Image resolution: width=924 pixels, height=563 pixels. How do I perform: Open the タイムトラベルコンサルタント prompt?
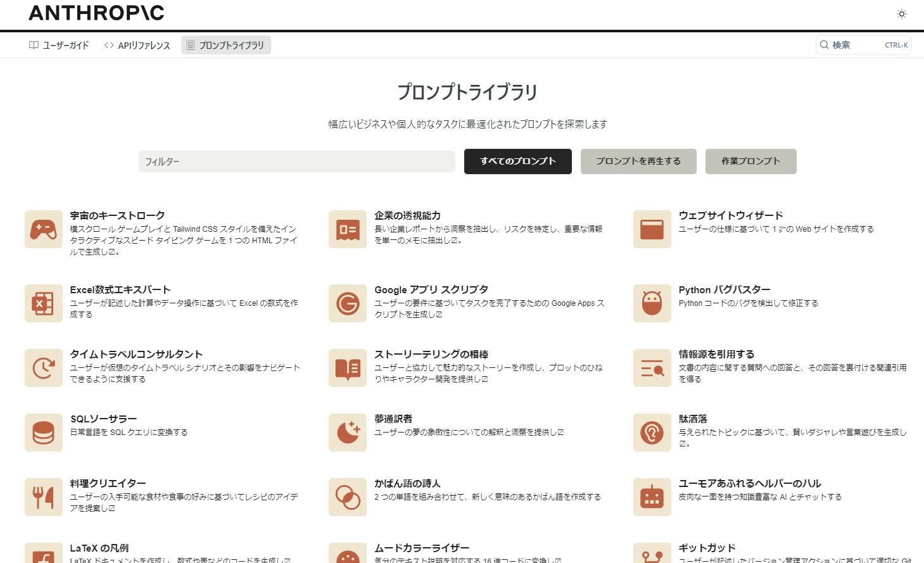(x=136, y=355)
